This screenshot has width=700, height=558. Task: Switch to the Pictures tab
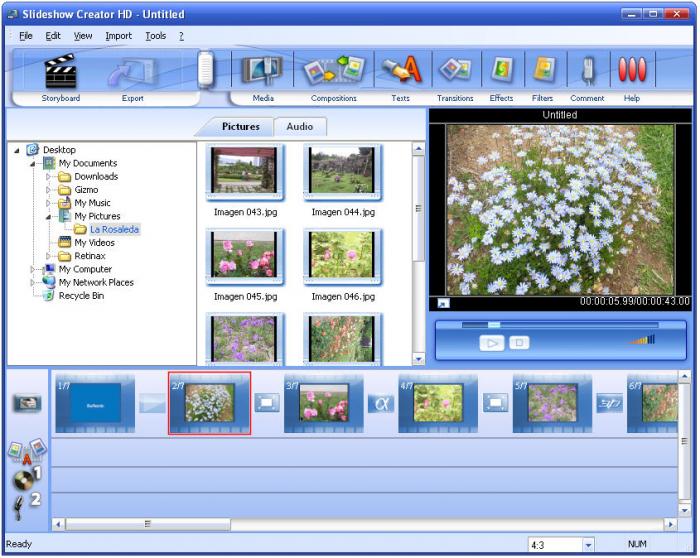coord(240,127)
